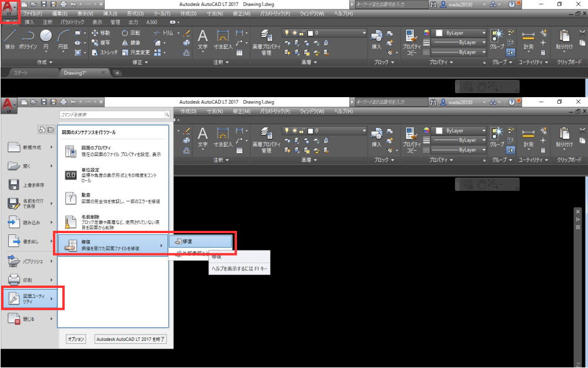This screenshot has width=588, height=368.
Task: Select 図面ユーティリティ in the application menu
Action: (30, 299)
